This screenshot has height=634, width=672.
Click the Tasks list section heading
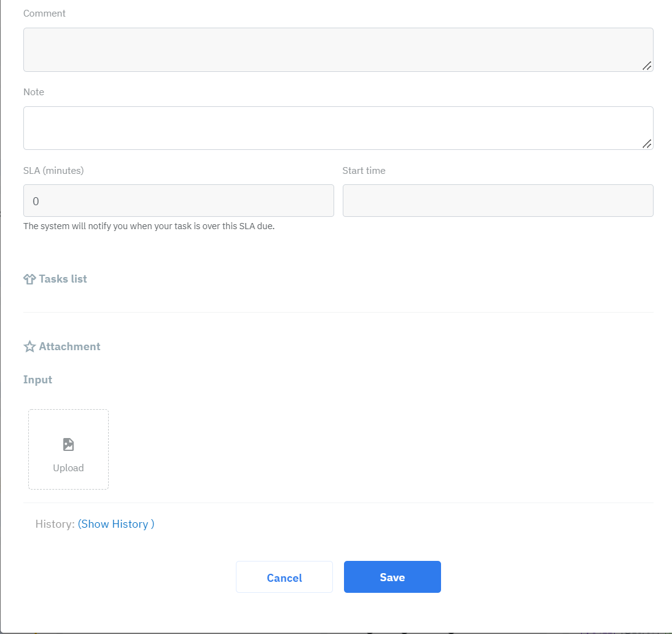tap(63, 279)
